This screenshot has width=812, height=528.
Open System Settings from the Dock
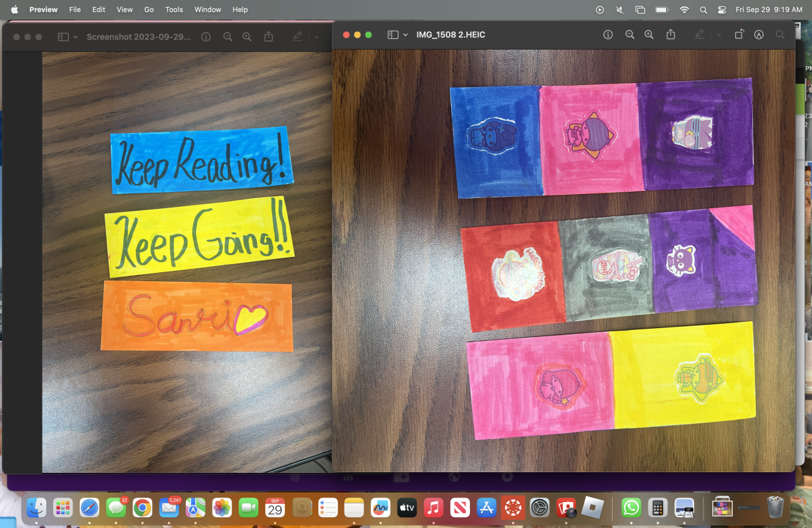(539, 508)
